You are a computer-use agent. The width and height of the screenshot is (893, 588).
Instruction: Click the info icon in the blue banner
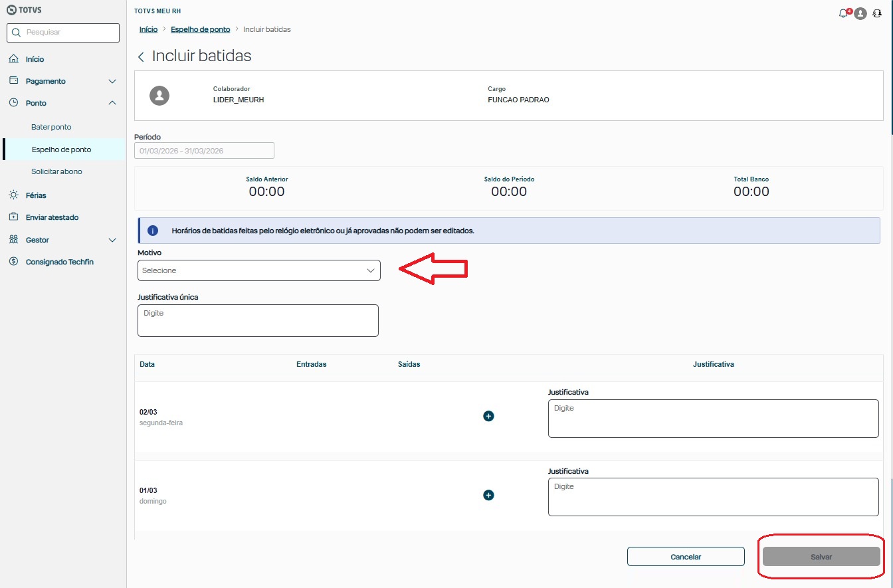point(153,231)
